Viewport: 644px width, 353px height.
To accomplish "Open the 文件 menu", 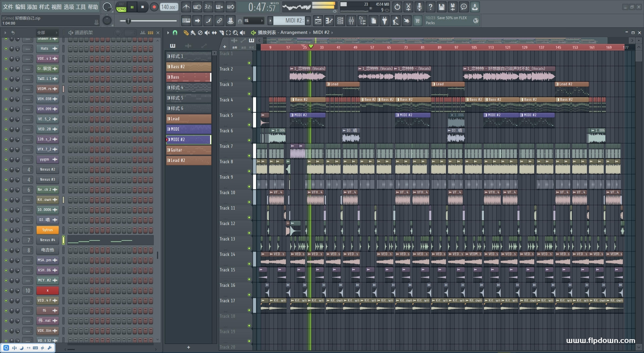I will [8, 7].
